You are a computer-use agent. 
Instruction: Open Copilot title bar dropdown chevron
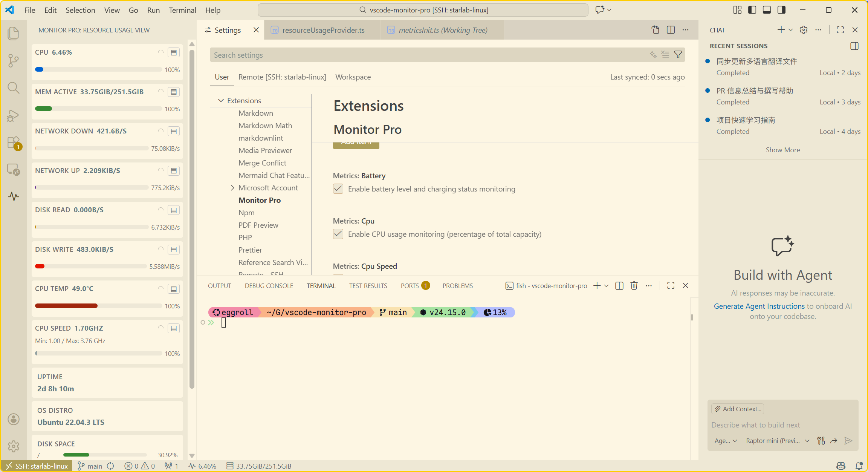[609, 10]
